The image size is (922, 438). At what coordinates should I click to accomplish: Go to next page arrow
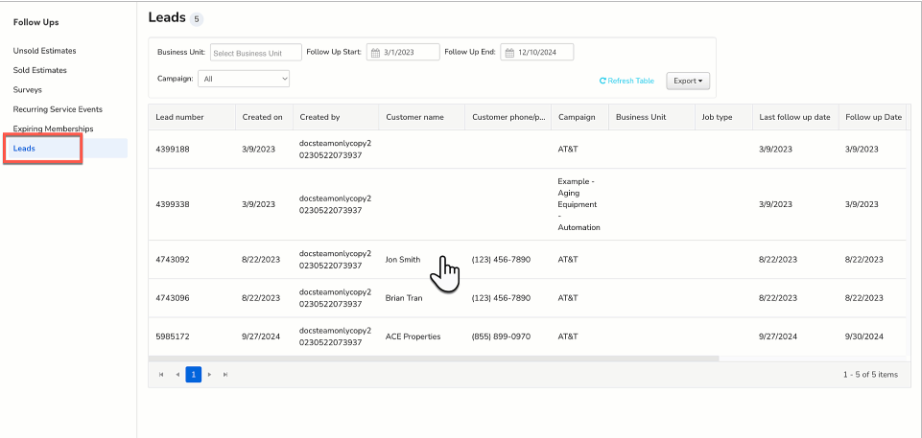(x=209, y=375)
